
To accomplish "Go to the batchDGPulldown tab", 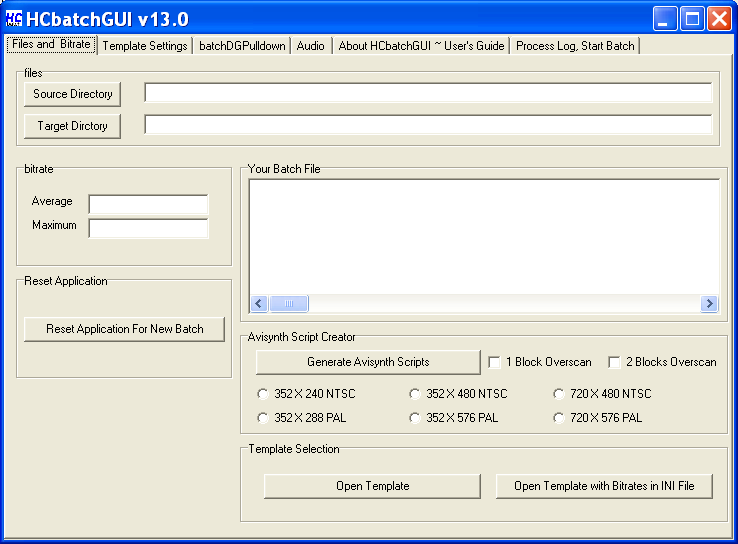I will 242,46.
